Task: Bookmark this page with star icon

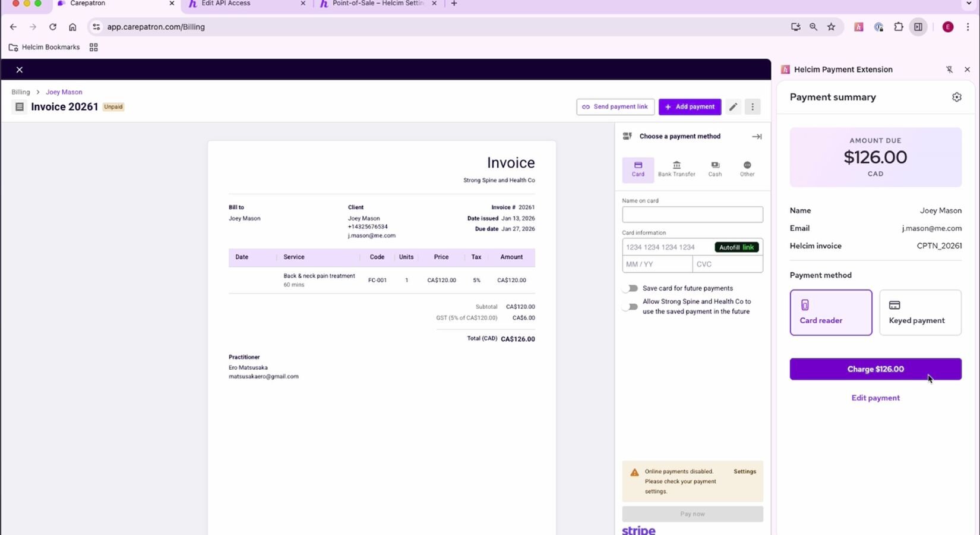Action: pyautogui.click(x=831, y=27)
